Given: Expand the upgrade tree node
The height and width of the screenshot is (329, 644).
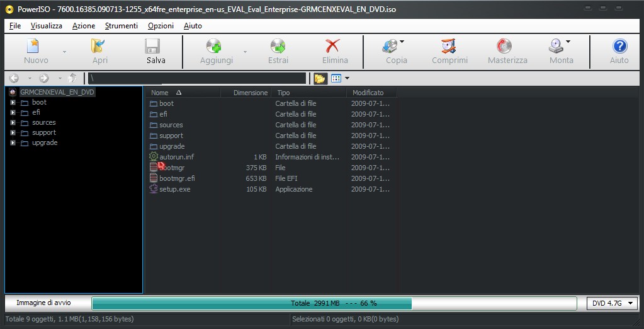Looking at the screenshot, I should click(13, 142).
